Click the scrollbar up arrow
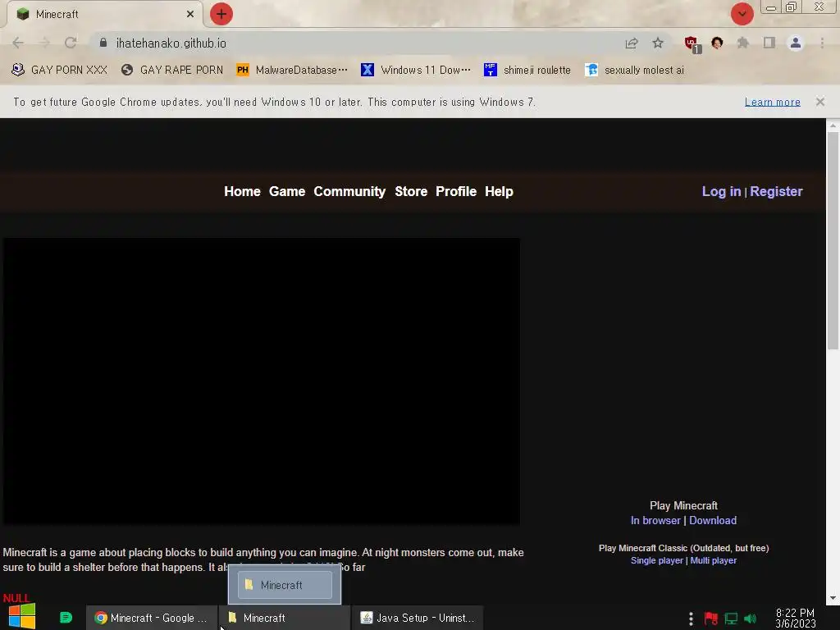This screenshot has height=630, width=840. tap(833, 126)
